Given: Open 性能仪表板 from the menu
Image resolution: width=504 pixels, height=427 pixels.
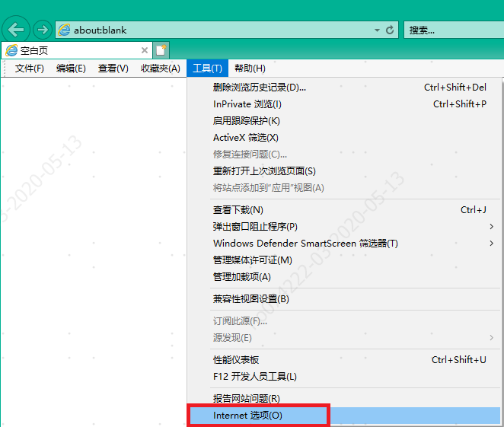Looking at the screenshot, I should [x=343, y=360].
